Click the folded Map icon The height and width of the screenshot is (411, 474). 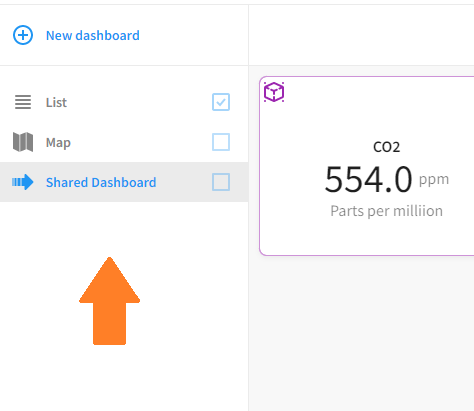pos(23,142)
